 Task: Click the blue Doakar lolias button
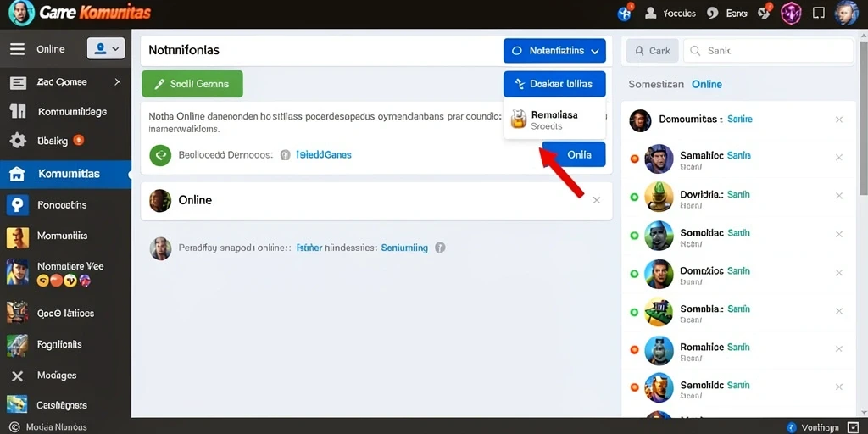(x=554, y=84)
